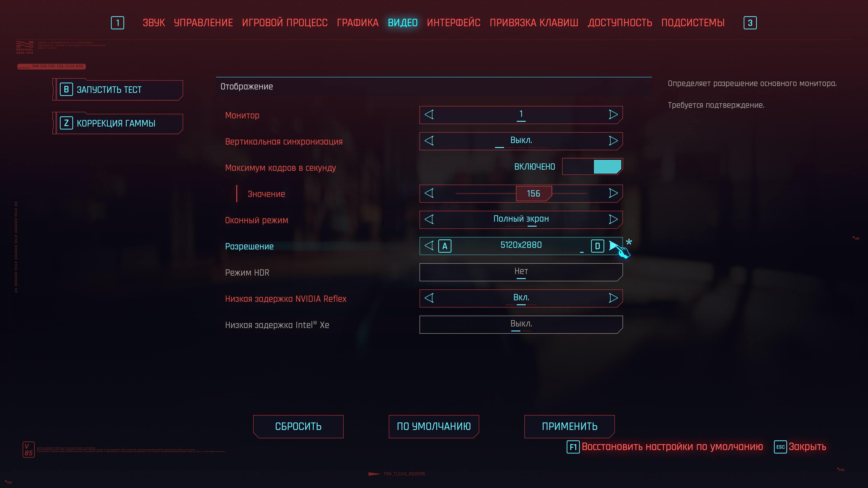This screenshot has height=488, width=868.
Task: Click the Применить button
Action: 569,426
